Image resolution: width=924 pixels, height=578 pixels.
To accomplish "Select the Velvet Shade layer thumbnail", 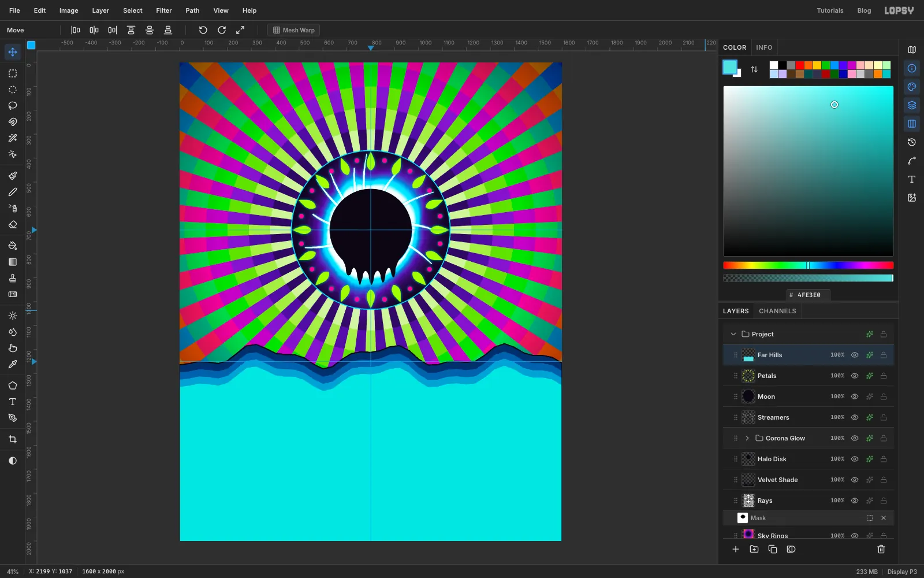I will click(x=748, y=480).
